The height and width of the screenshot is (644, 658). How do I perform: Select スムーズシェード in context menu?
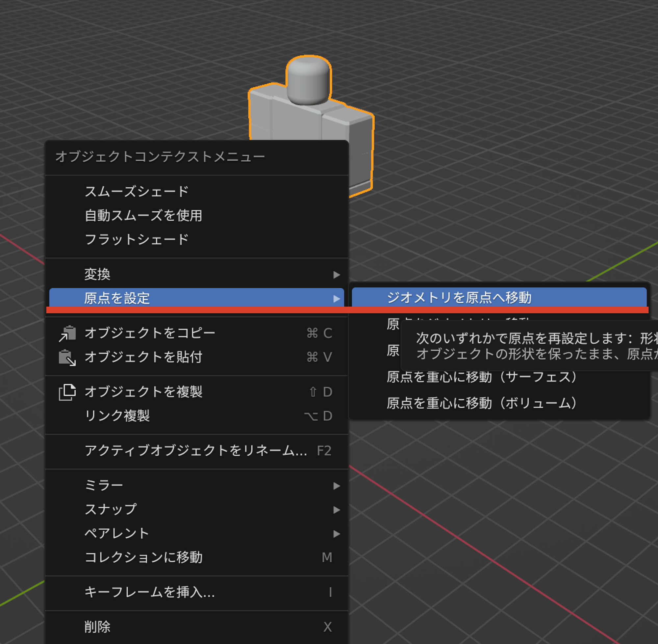click(x=196, y=191)
